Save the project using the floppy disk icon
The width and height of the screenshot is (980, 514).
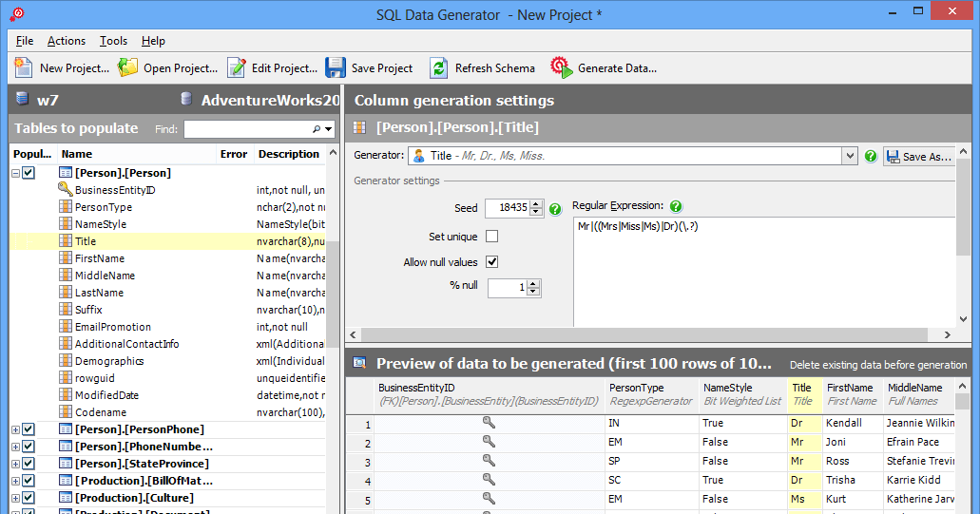pyautogui.click(x=336, y=67)
